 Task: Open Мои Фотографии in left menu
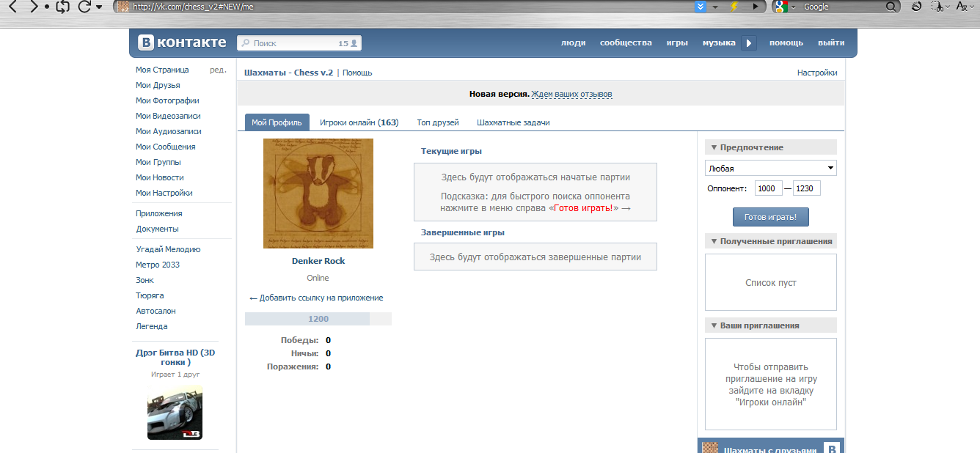pos(167,100)
